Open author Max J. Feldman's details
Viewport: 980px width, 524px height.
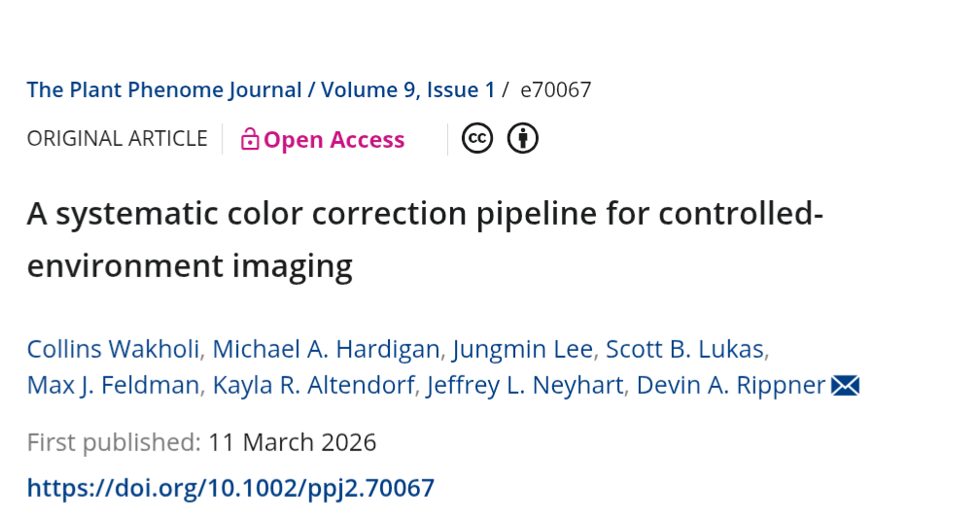pos(113,385)
